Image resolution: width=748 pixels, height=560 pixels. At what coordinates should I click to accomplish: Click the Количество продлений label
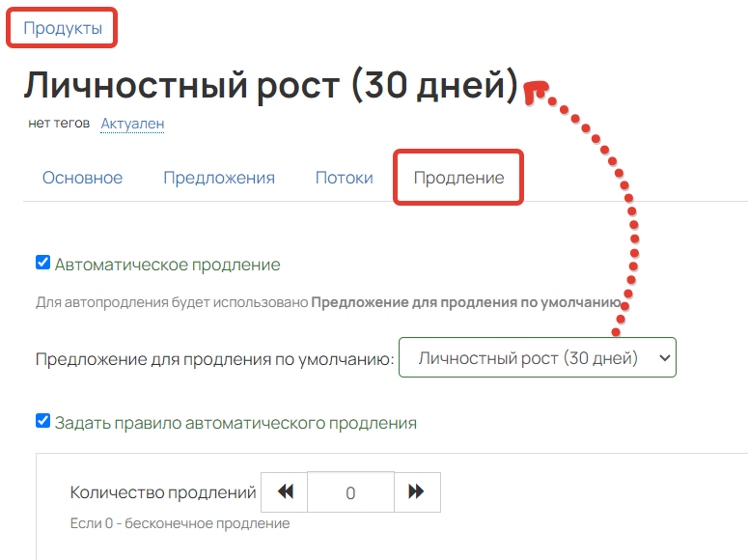163,492
